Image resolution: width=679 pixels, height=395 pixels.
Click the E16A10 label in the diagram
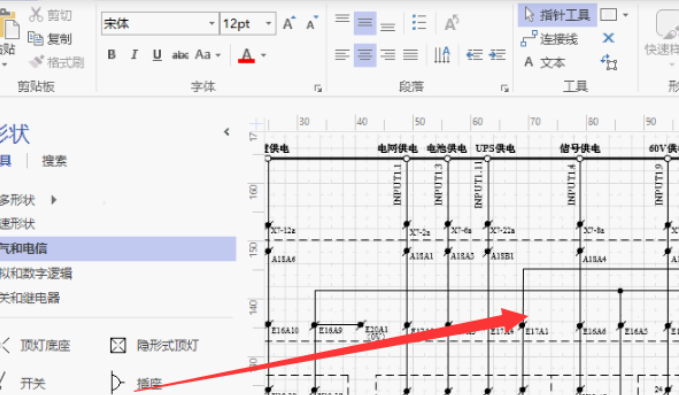tap(285, 330)
